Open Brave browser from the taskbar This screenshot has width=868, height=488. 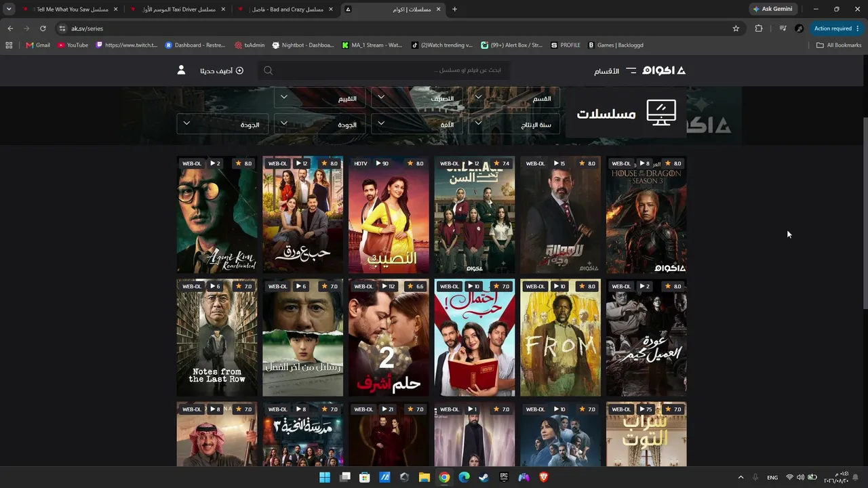[x=543, y=477]
